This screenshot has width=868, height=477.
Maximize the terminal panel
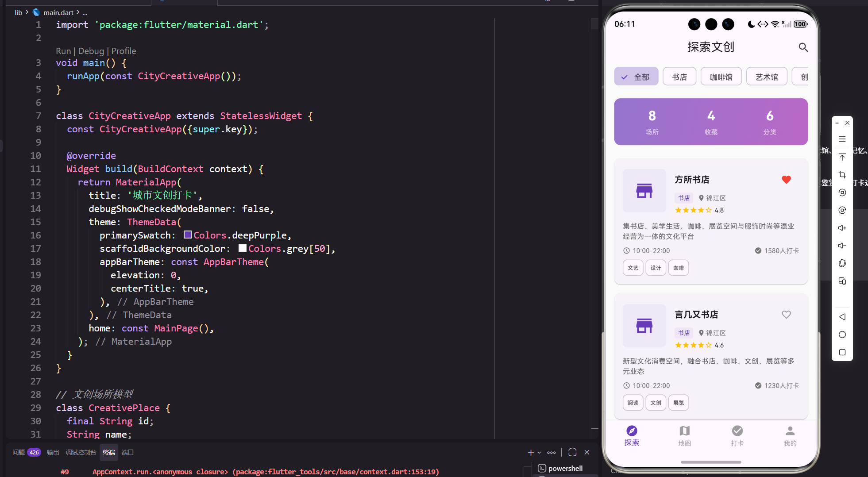coord(572,452)
